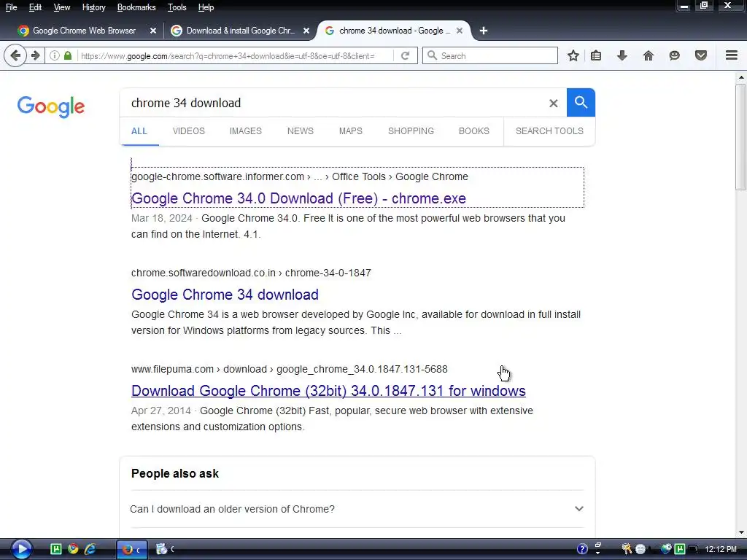Click the green H icon in system tray
Image resolution: width=747 pixels, height=560 pixels.
pos(680,549)
